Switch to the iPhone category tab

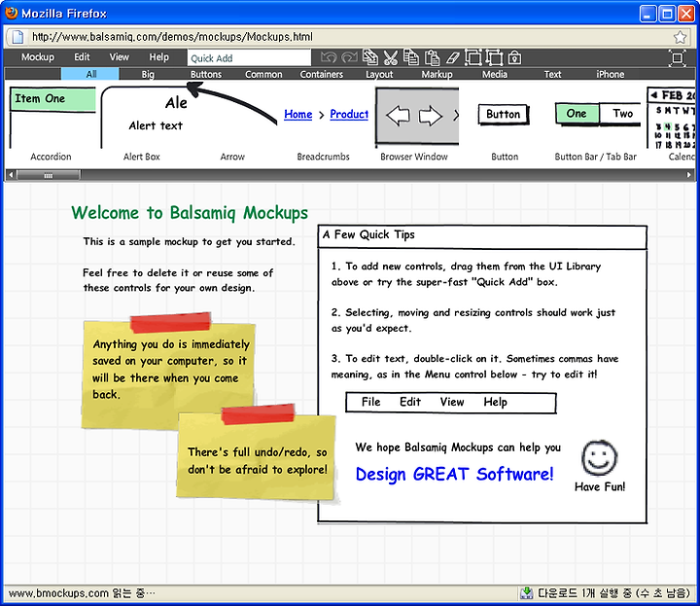pos(611,74)
